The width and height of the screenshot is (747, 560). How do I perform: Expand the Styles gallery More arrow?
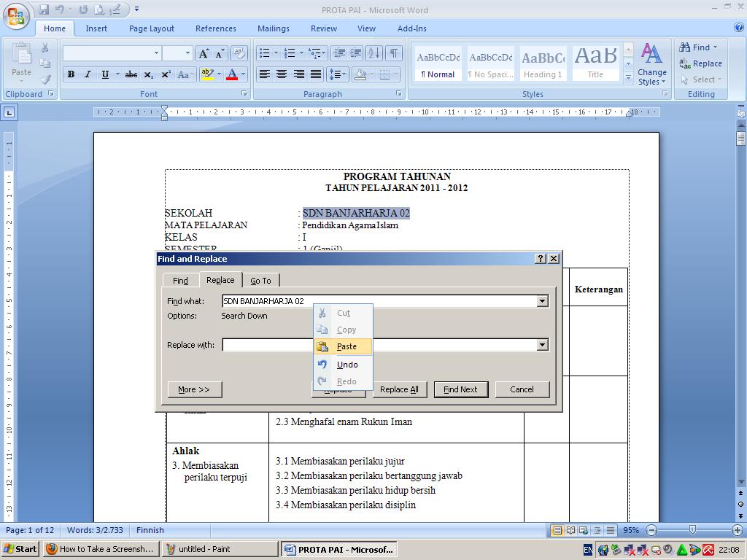tap(628, 77)
